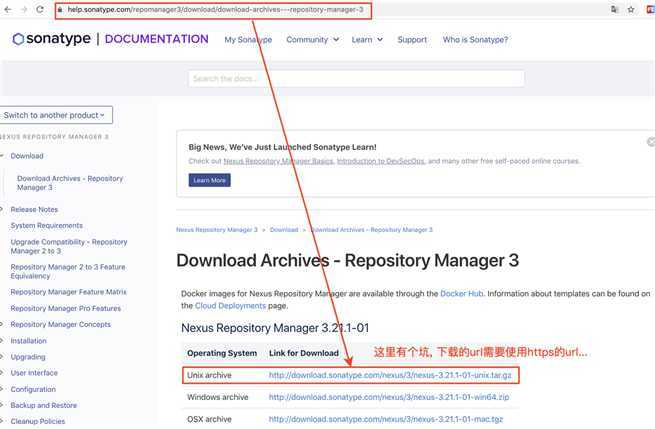Image resolution: width=655 pixels, height=429 pixels.
Task: Click the Windows archive table cell
Action: (x=218, y=397)
